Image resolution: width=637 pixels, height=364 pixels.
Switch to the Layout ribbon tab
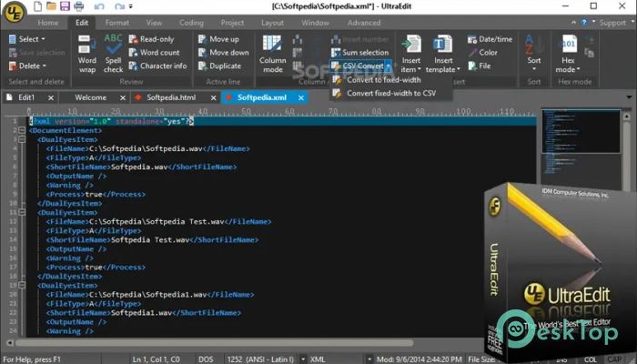pyautogui.click(x=273, y=23)
